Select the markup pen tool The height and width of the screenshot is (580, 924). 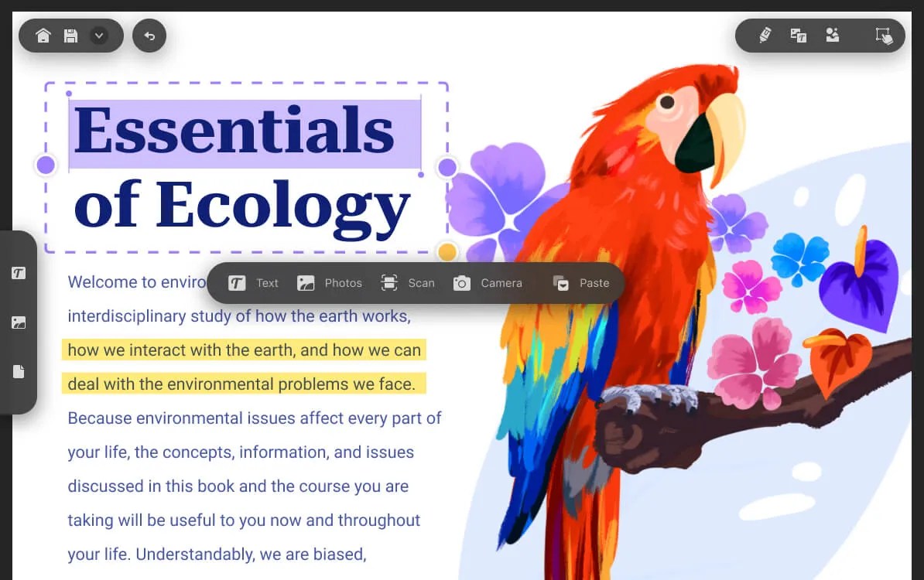coord(765,35)
